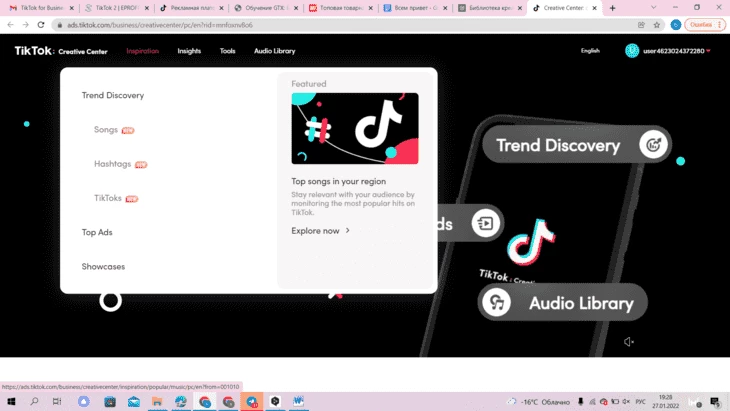The width and height of the screenshot is (730, 411).
Task: Open Task View on the taskbar
Action: point(57,401)
